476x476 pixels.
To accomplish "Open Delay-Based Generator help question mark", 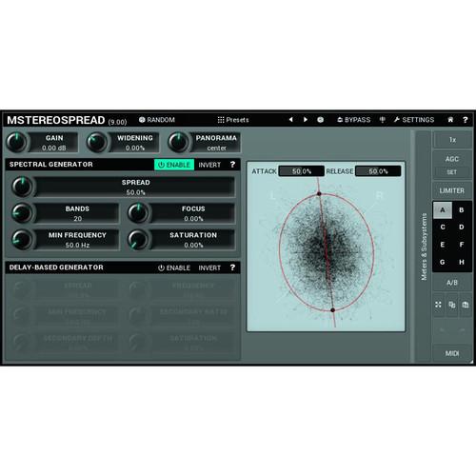I will (232, 268).
